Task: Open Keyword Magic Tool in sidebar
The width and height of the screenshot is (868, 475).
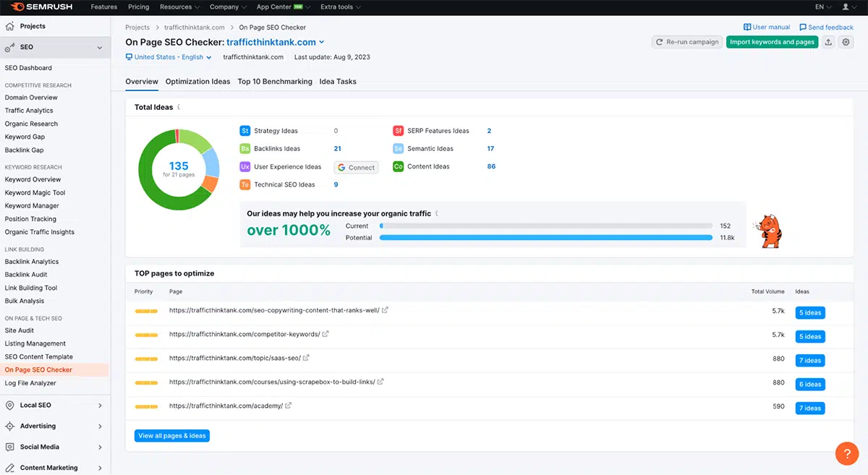Action: [x=35, y=193]
